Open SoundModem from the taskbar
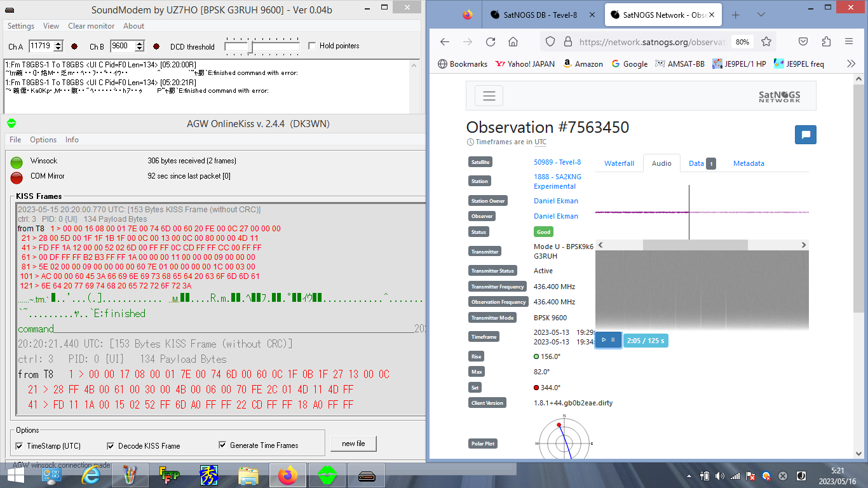 [x=367, y=475]
